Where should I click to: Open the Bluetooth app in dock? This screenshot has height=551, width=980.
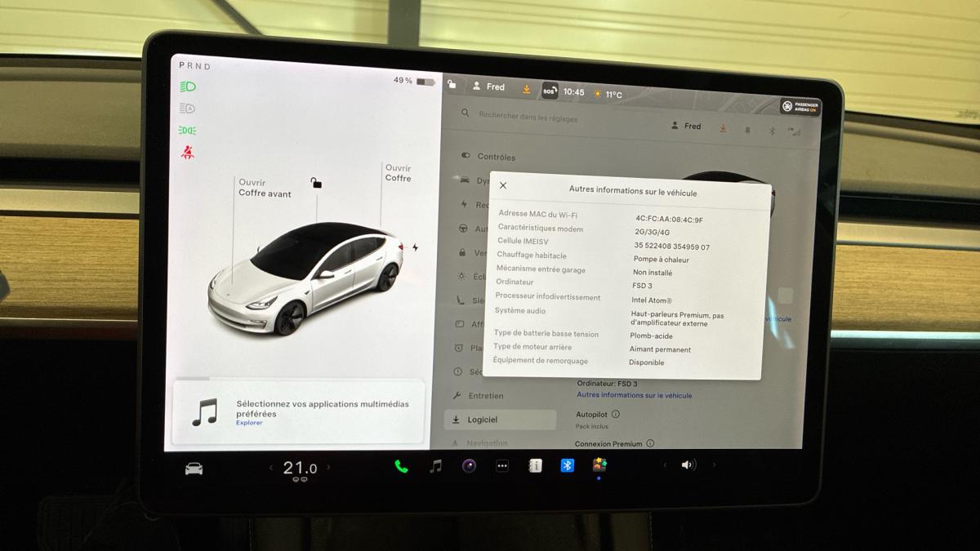[567, 465]
